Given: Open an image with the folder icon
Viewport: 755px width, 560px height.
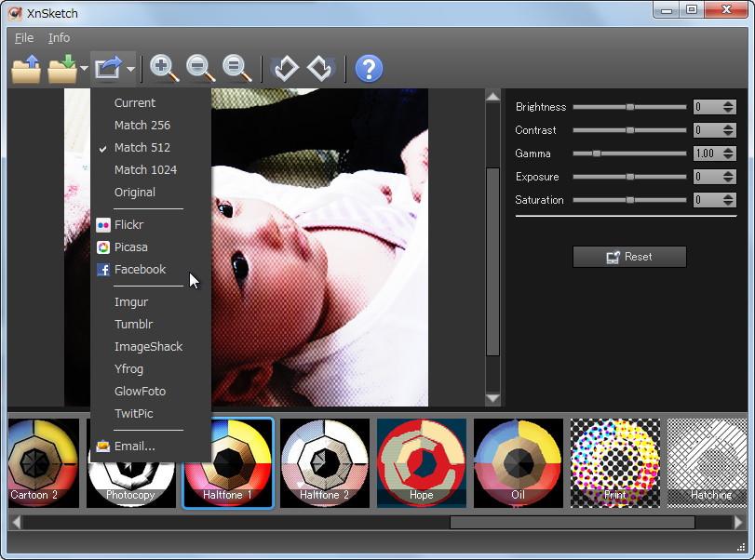Looking at the screenshot, I should pyautogui.click(x=25, y=68).
